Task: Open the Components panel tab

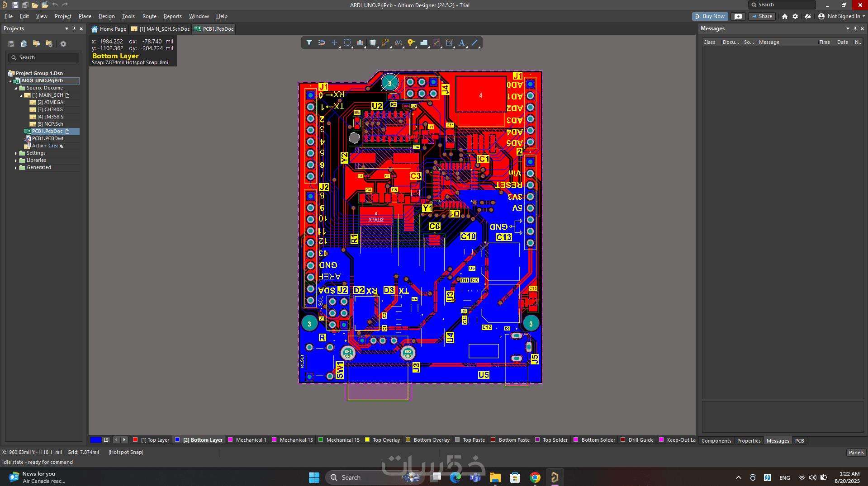Action: (x=716, y=441)
